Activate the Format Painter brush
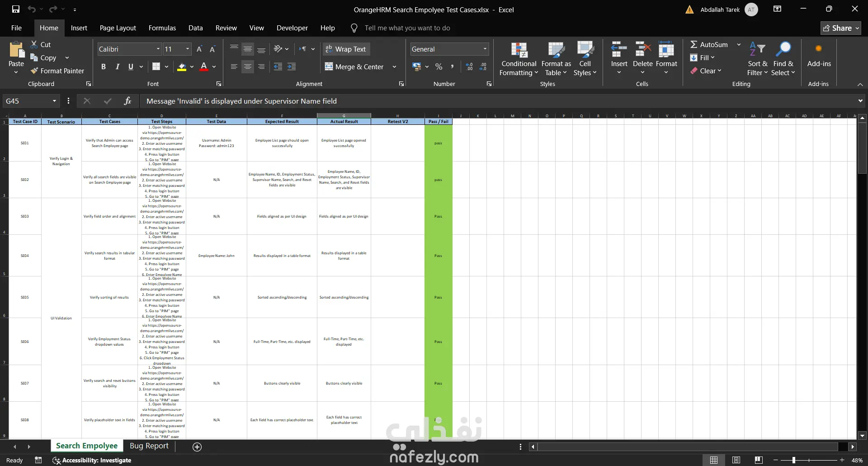 point(57,71)
